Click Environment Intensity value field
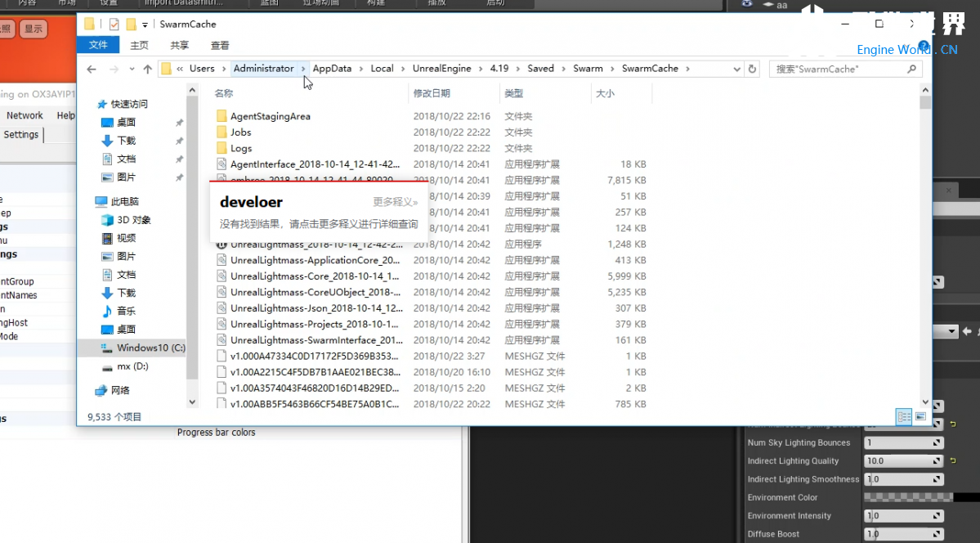The image size is (980, 543). (x=904, y=515)
